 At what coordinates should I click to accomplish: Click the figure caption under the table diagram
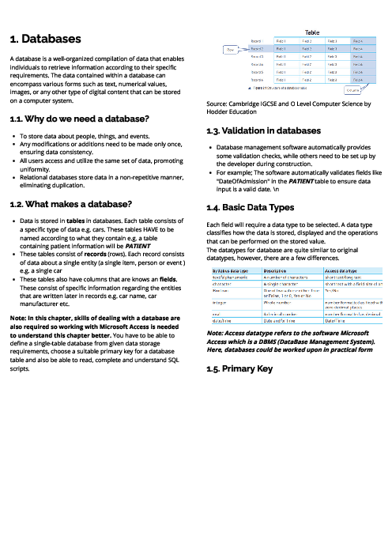[277, 88]
